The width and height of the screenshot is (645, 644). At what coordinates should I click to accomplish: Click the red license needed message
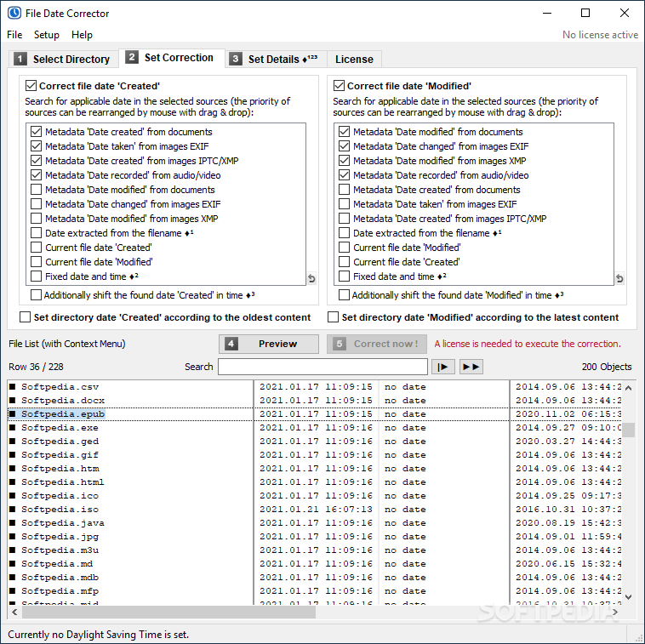coord(528,344)
